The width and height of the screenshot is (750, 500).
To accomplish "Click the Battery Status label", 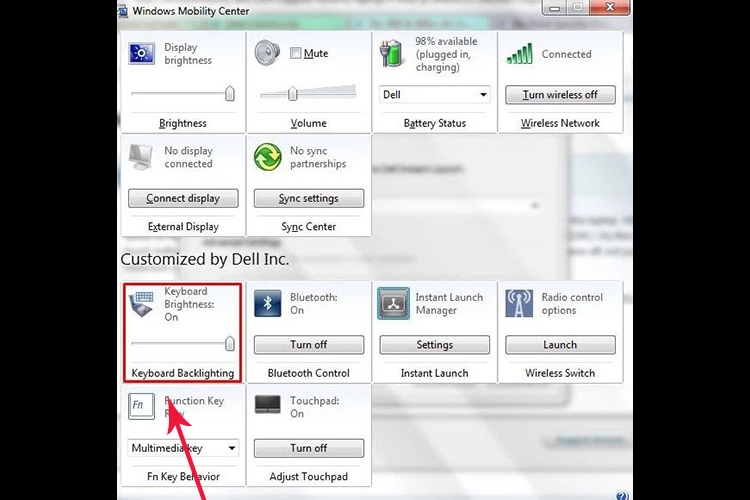I will (x=434, y=123).
